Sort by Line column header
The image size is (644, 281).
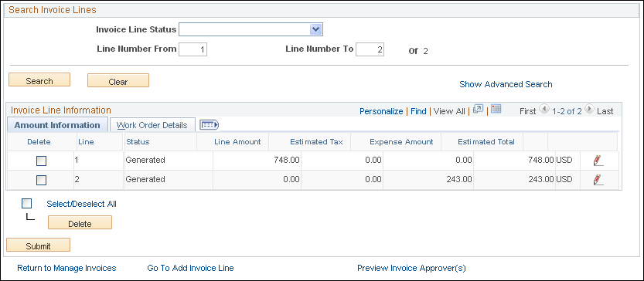click(86, 142)
